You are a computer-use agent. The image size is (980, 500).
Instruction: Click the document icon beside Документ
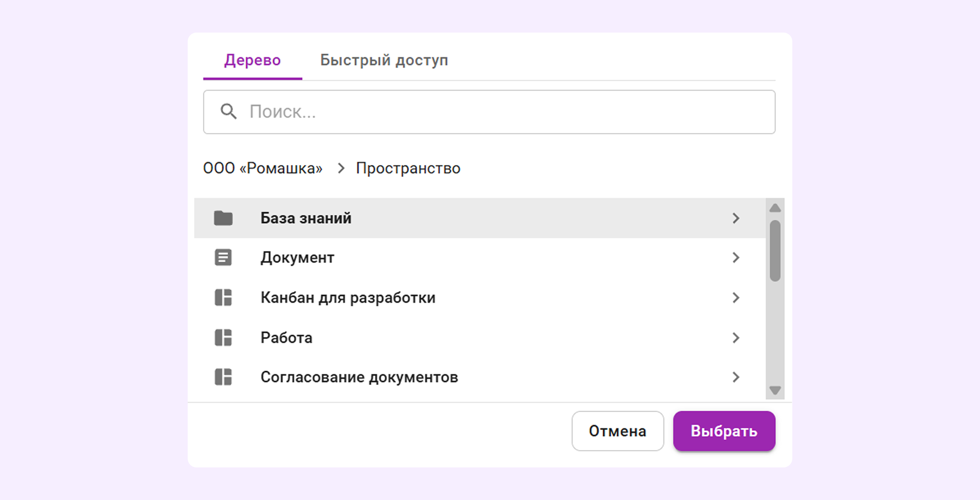coord(223,257)
